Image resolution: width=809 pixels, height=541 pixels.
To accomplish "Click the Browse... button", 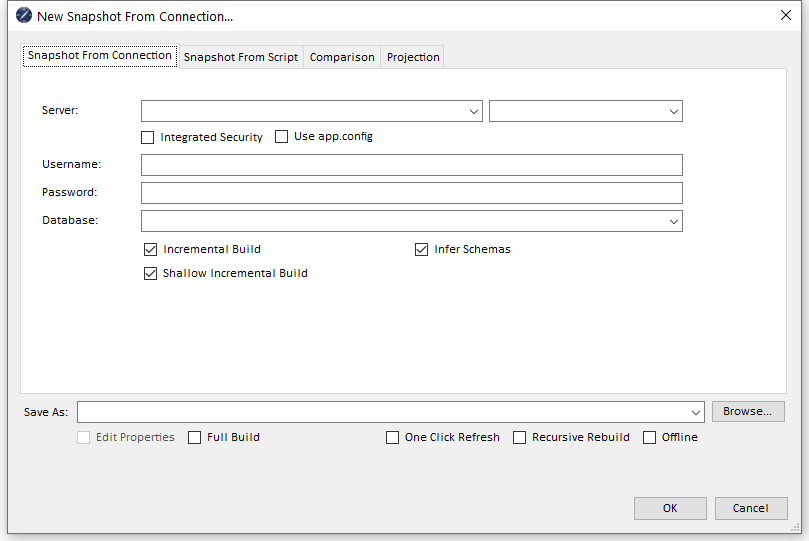I will click(748, 411).
